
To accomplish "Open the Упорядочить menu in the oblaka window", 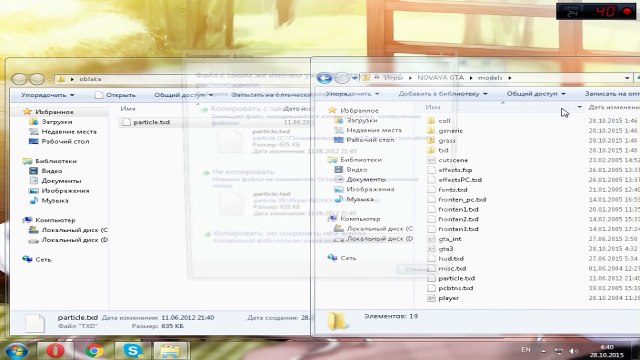I will pos(48,95).
